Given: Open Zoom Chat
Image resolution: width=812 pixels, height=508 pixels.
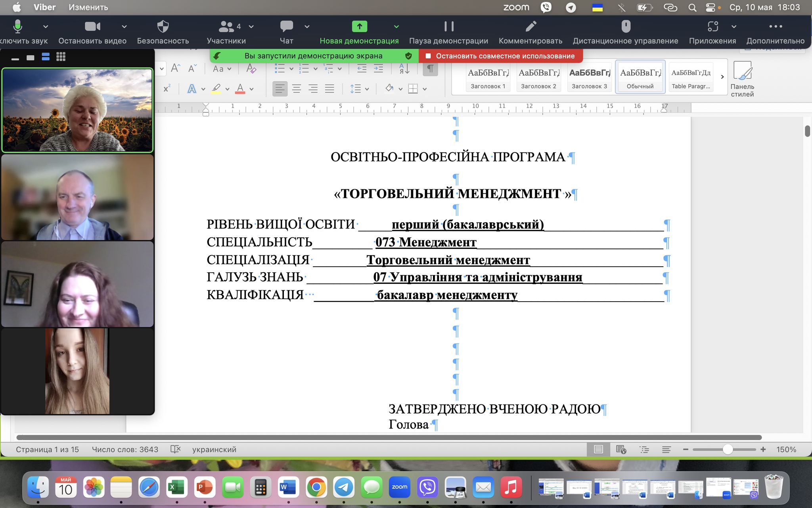Looking at the screenshot, I should click(286, 32).
